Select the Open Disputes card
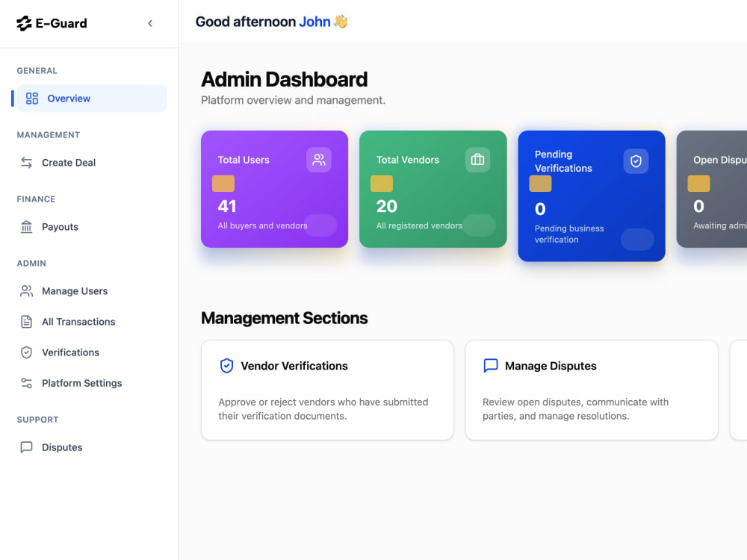This screenshot has width=747, height=560. 712,189
